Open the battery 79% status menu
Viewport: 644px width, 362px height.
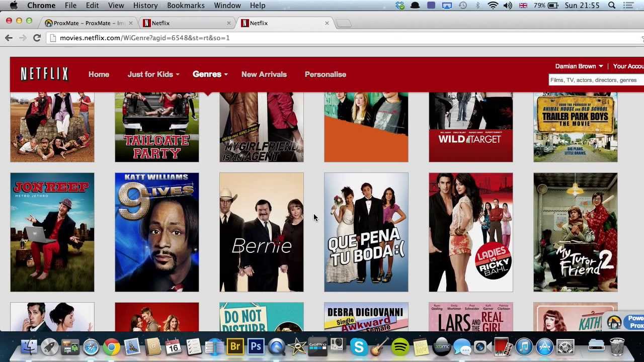click(x=546, y=6)
